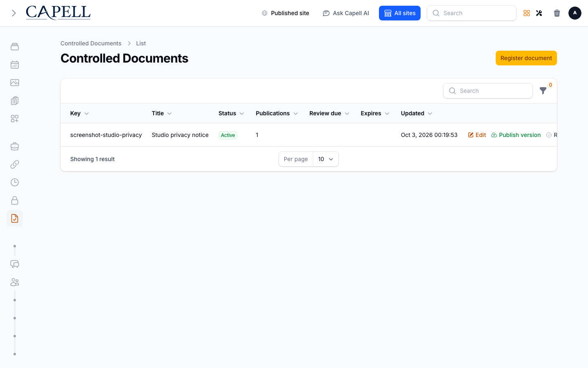Open the chain link icon in sidebar
Image resolution: width=588 pixels, height=368 pixels.
tap(15, 164)
